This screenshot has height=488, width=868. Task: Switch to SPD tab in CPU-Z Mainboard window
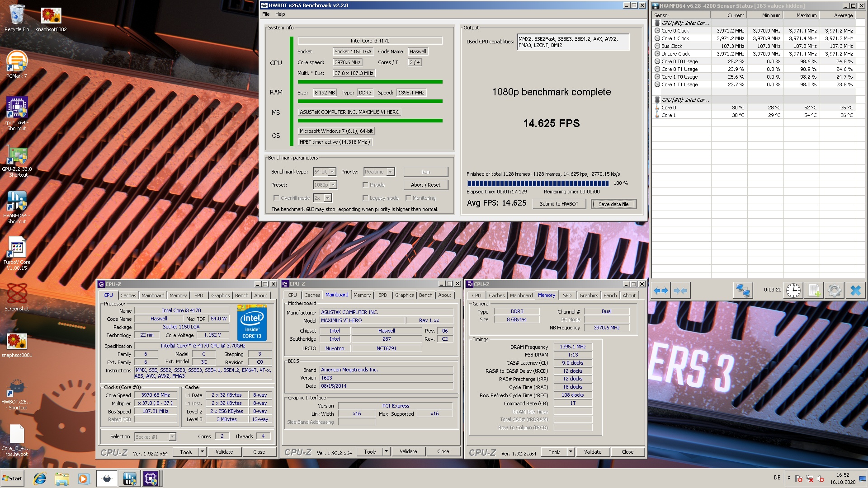click(x=382, y=295)
